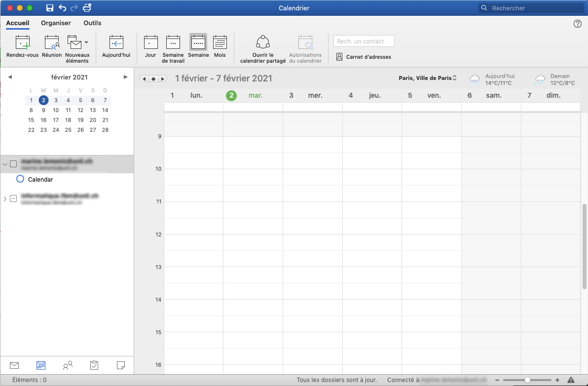The height and width of the screenshot is (386, 588).
Task: Toggle the Calendar visibility circle
Action: [20, 179]
